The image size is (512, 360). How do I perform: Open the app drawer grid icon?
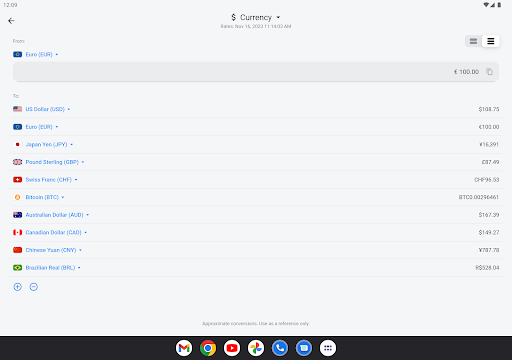tap(328, 348)
